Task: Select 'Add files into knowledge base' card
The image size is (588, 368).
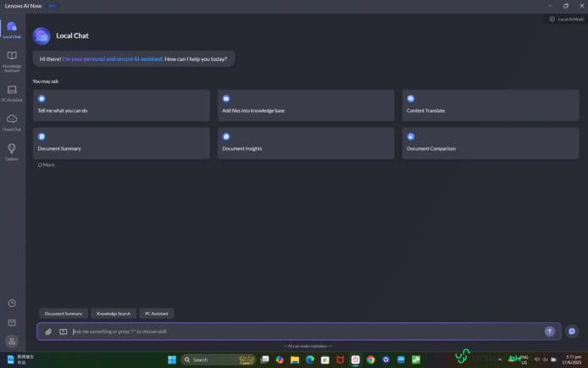Action: (306, 105)
